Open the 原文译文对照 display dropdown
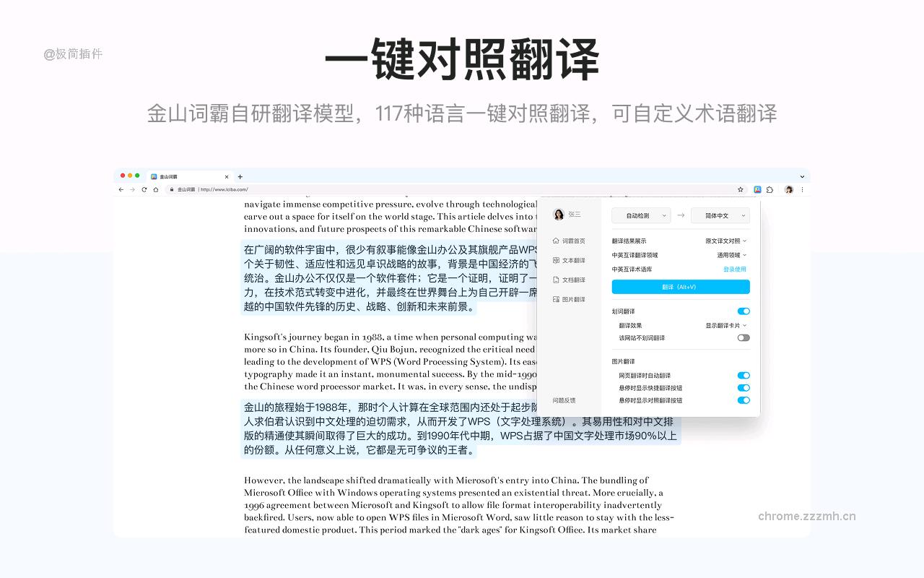Image resolution: width=924 pixels, height=578 pixels. [x=726, y=241]
